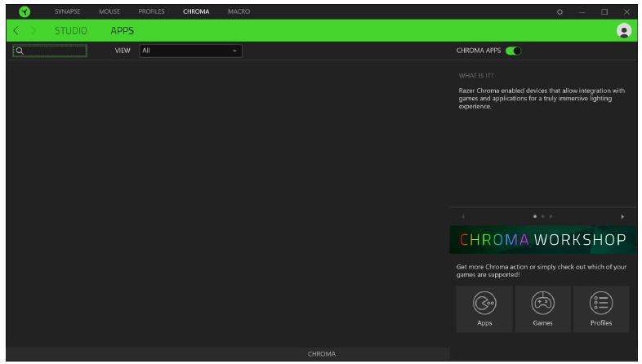Maximize the Razer Synapse window

click(x=604, y=12)
